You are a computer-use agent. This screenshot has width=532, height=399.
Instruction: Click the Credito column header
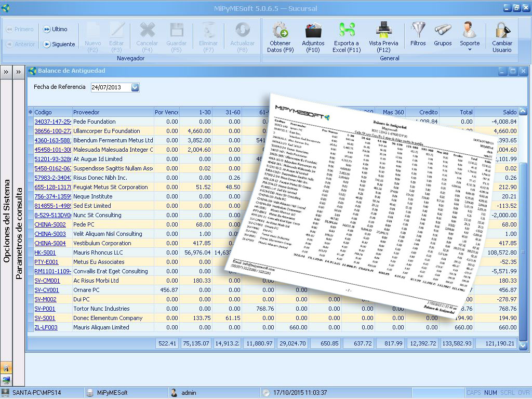pos(422,112)
